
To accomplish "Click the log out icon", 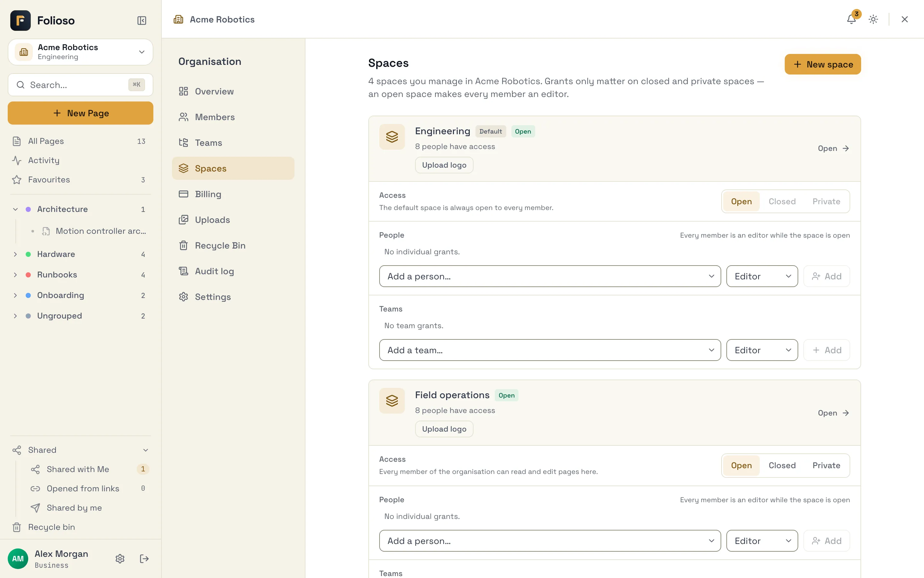I will pyautogui.click(x=144, y=558).
